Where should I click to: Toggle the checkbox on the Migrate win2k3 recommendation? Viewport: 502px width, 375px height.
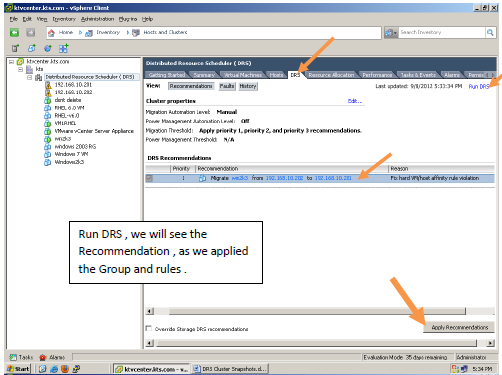pos(149,178)
